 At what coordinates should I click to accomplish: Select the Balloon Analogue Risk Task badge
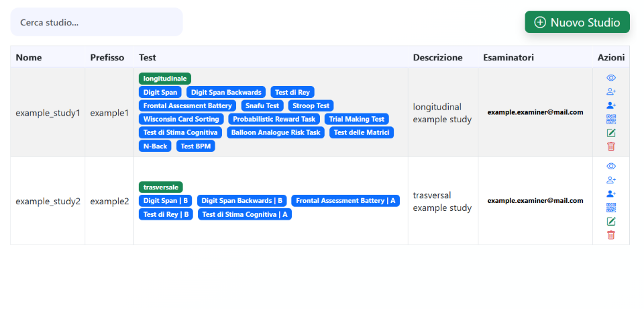276,132
